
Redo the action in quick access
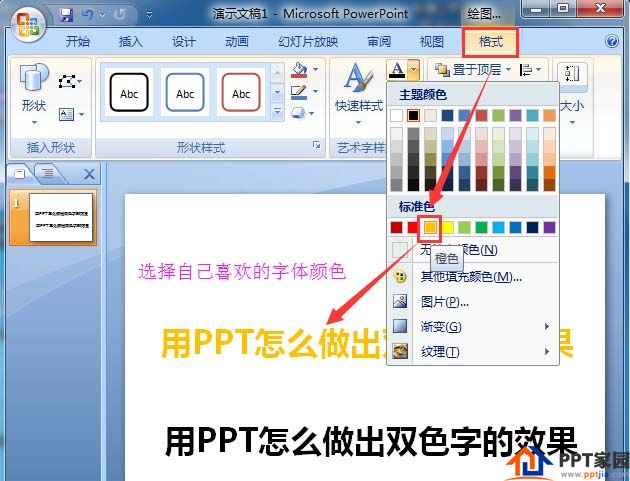(119, 15)
